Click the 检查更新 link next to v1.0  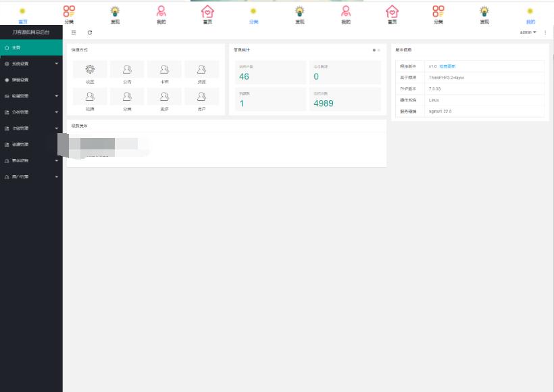447,66
